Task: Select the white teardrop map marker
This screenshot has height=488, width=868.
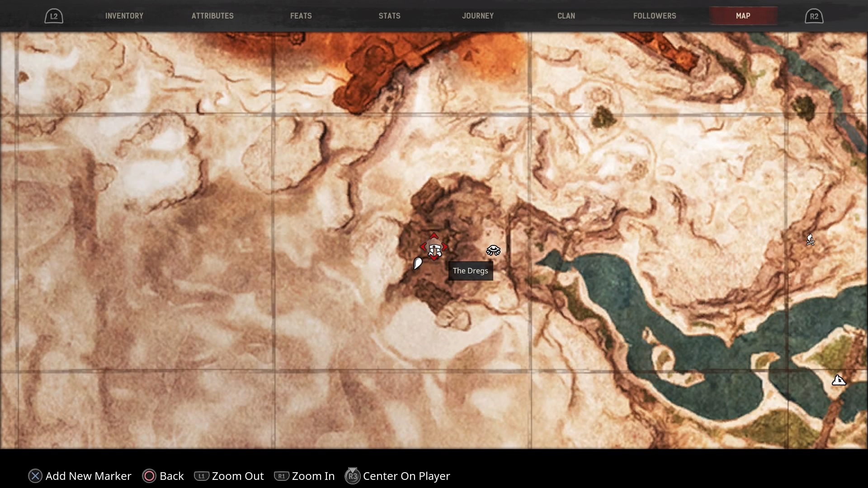Action: point(418,263)
